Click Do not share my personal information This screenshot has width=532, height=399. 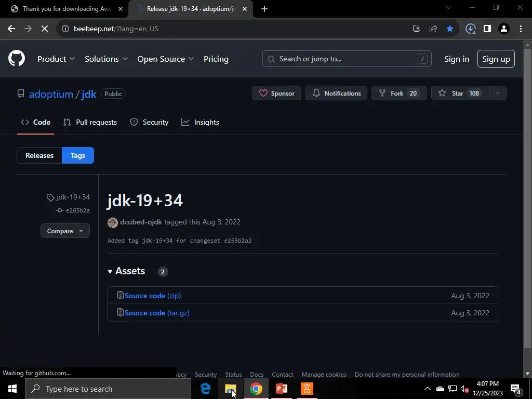(x=407, y=375)
